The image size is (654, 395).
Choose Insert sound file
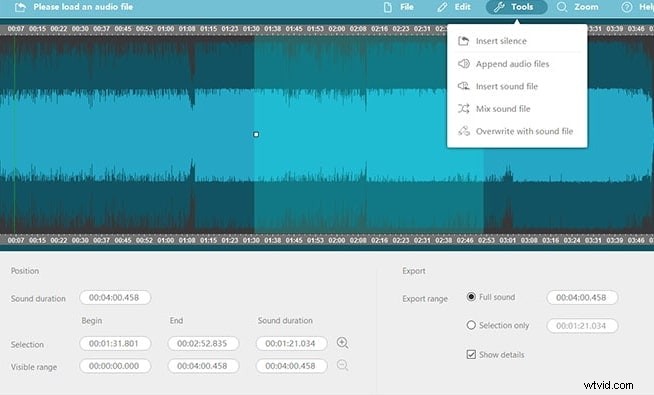pos(517,86)
